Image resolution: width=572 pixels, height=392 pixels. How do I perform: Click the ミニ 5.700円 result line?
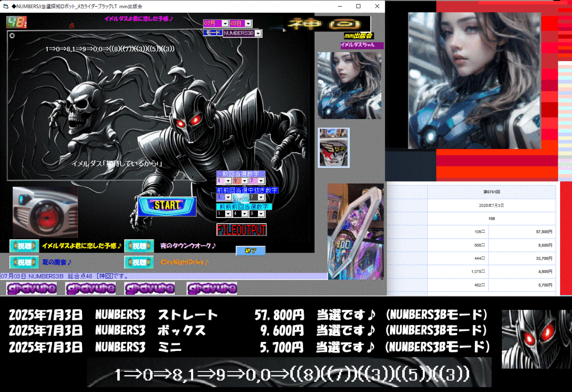[x=249, y=346]
